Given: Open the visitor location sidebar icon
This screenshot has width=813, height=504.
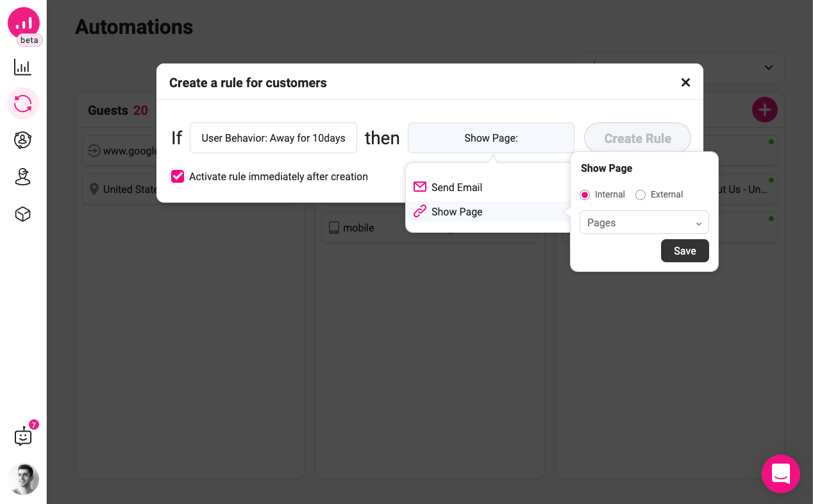Looking at the screenshot, I should [23, 177].
